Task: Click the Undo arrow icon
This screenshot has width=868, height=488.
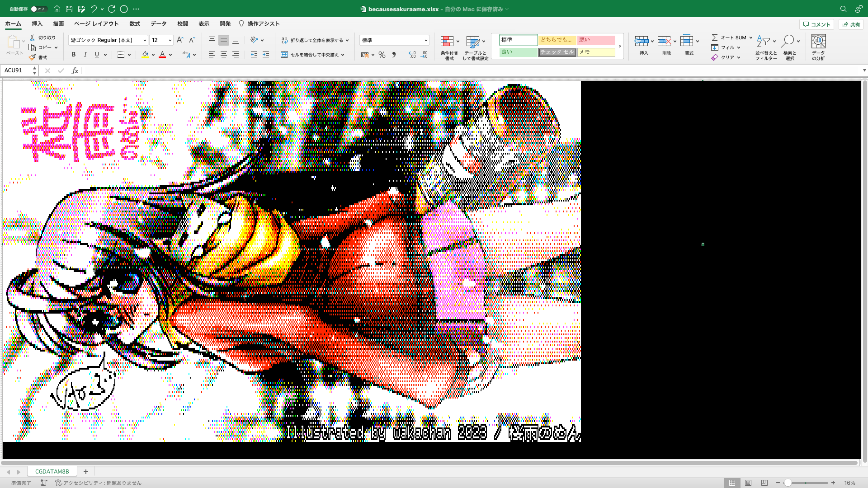Action: click(94, 9)
